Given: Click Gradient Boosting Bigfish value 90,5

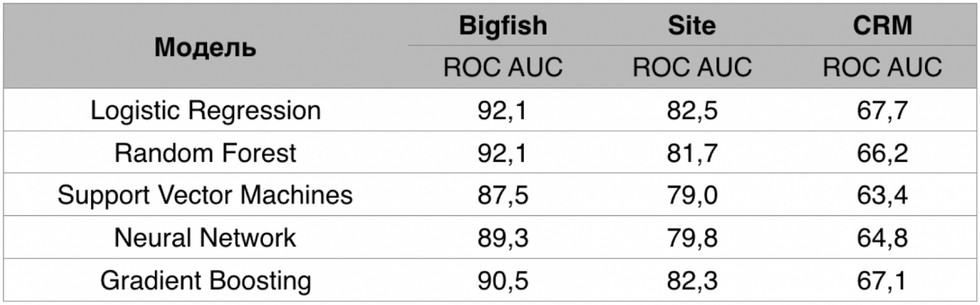Looking at the screenshot, I should [x=503, y=281].
